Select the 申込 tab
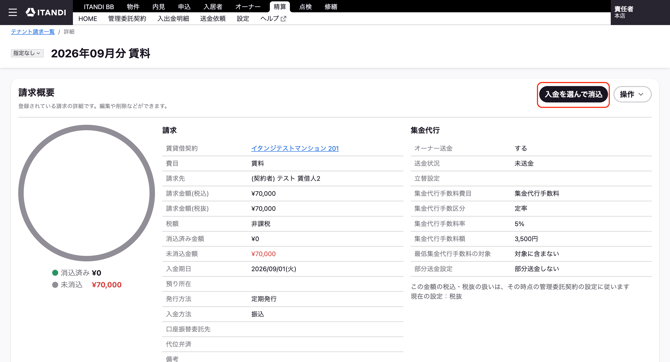This screenshot has width=670, height=362. pyautogui.click(x=184, y=6)
